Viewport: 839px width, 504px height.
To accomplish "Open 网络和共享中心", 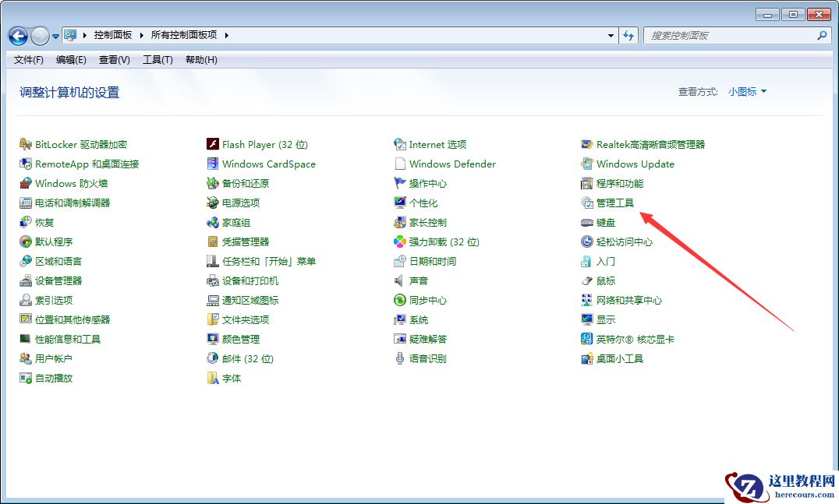I will (x=633, y=300).
